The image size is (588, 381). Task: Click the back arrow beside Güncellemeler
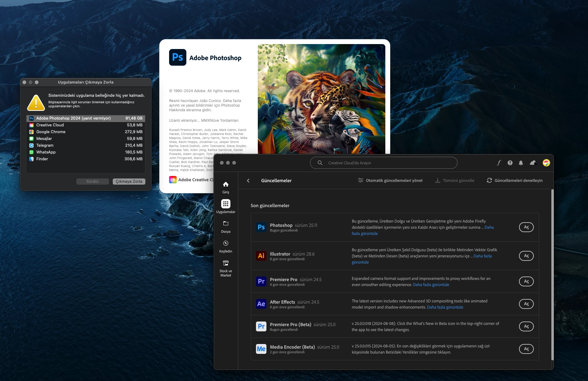coord(248,181)
